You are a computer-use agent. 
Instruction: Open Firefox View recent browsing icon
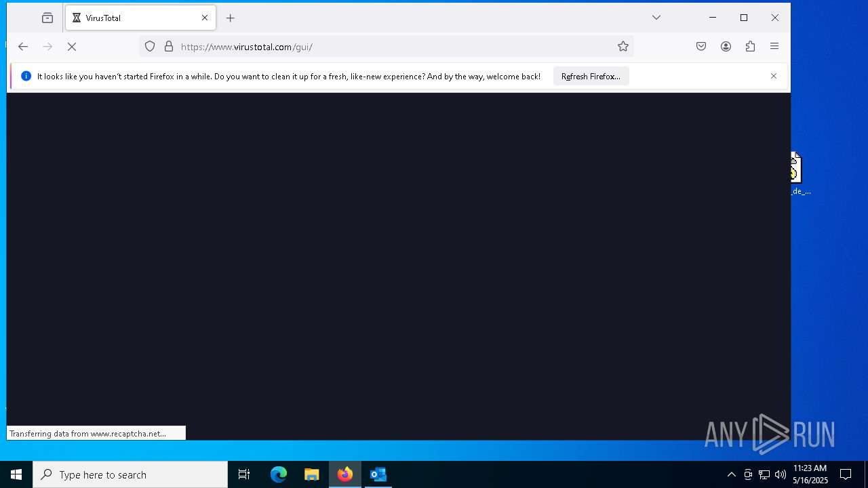[x=47, y=18]
